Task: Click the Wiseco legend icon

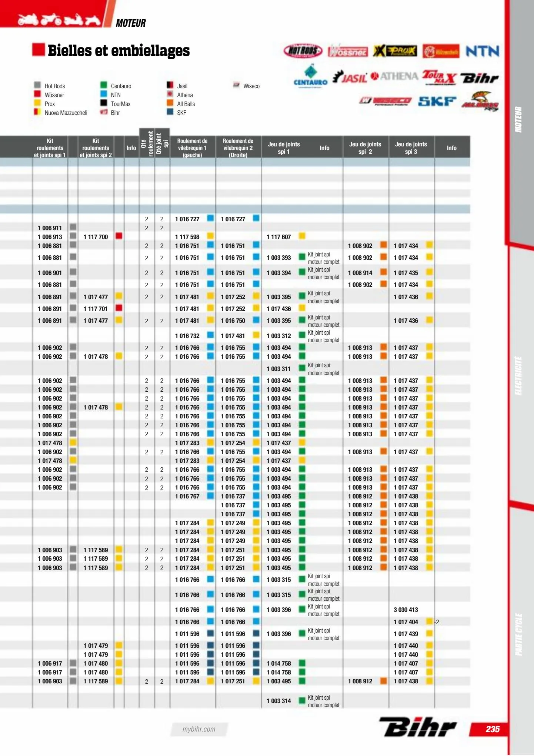Action: tap(236, 85)
